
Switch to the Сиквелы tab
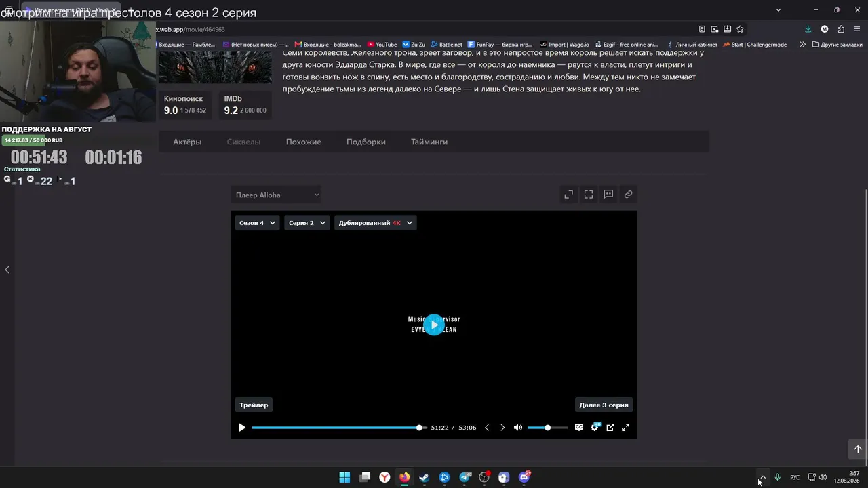(x=243, y=142)
